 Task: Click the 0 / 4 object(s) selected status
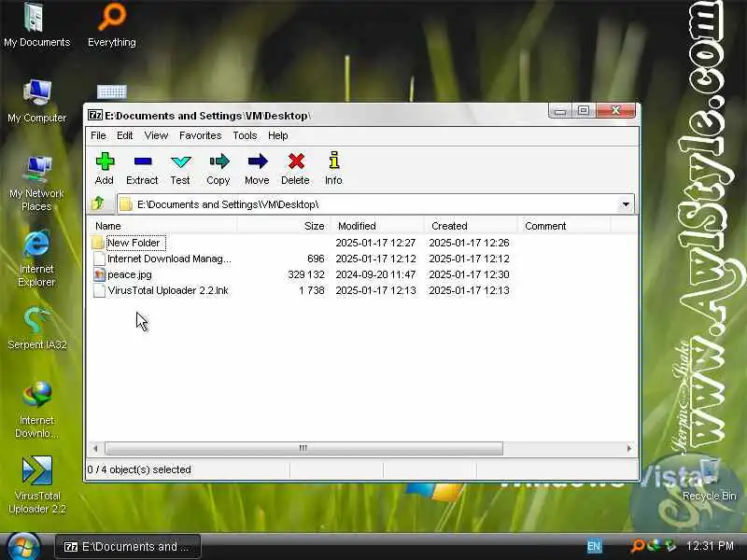[x=139, y=469]
